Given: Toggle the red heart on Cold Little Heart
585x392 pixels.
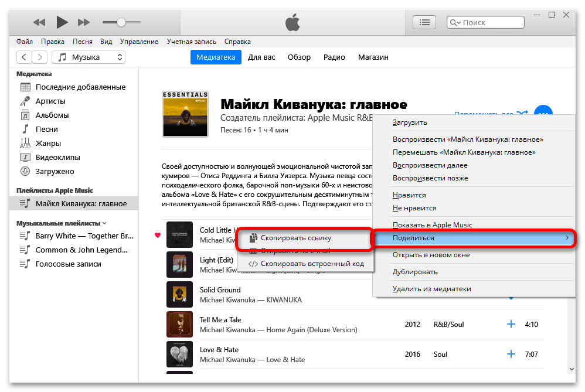Looking at the screenshot, I should tap(158, 235).
